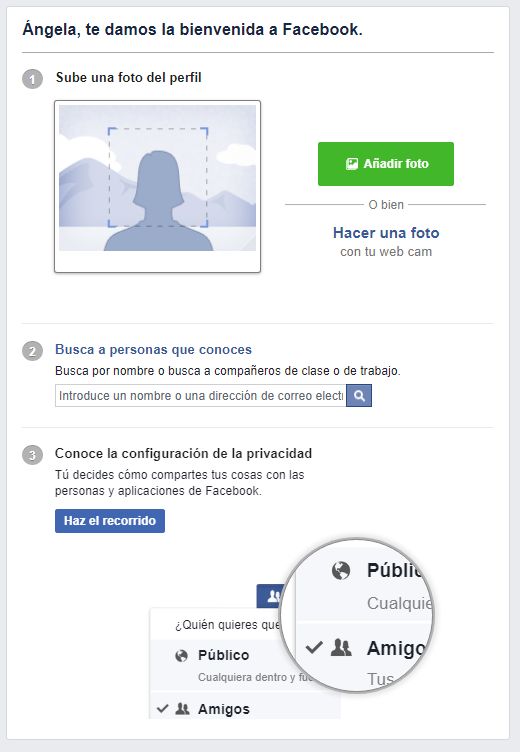
Task: Select the checked Amigos audience option
Action: pyautogui.click(x=224, y=709)
